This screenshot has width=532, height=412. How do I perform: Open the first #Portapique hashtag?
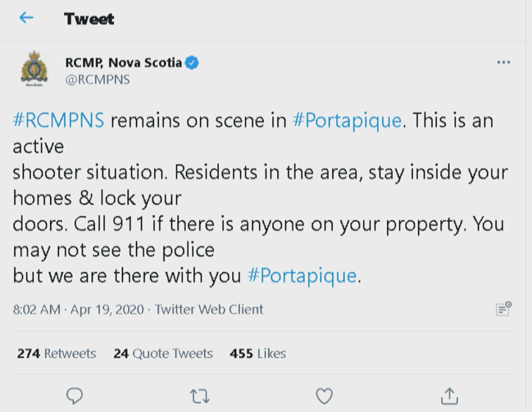(347, 120)
